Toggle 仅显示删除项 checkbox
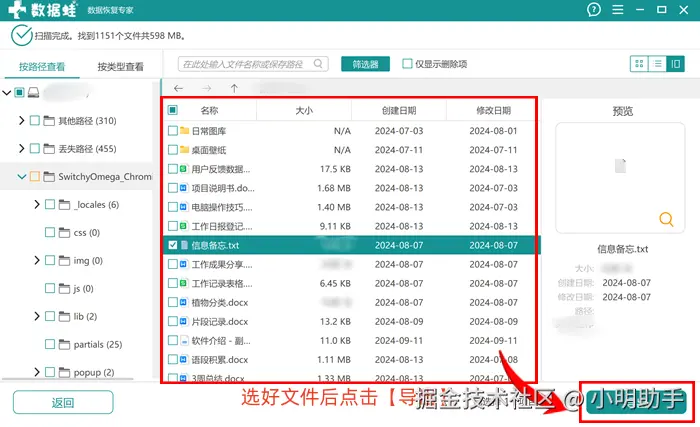 [x=407, y=64]
